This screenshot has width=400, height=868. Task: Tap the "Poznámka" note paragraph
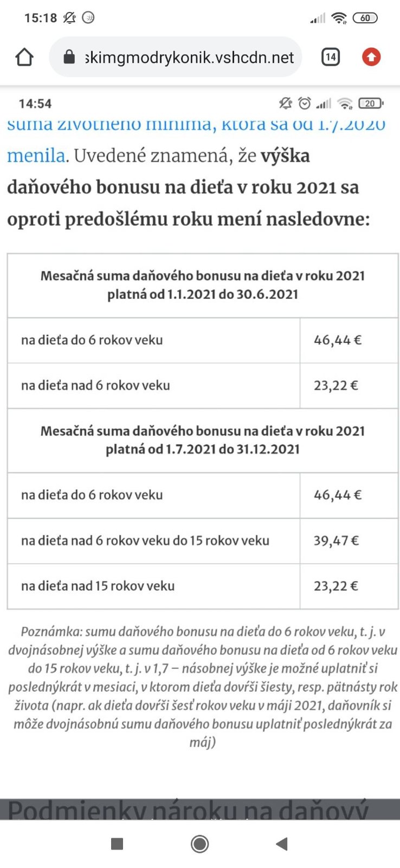coord(203,686)
